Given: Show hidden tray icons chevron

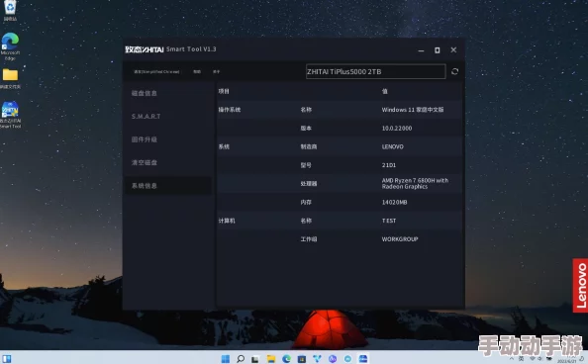Looking at the screenshot, I should coord(511,359).
